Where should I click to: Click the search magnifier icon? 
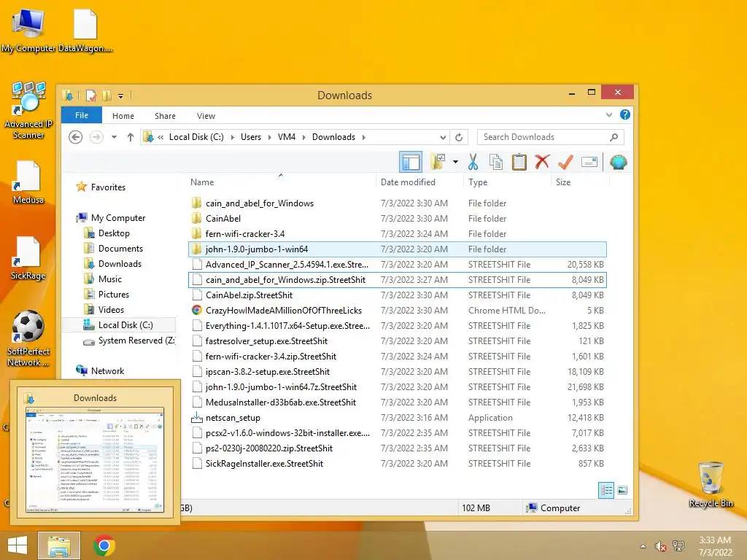click(614, 137)
